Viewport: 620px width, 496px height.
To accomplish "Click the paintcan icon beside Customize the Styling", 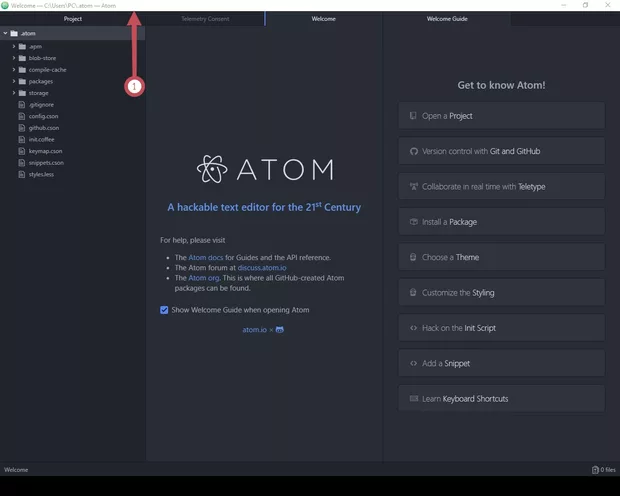I will point(413,292).
